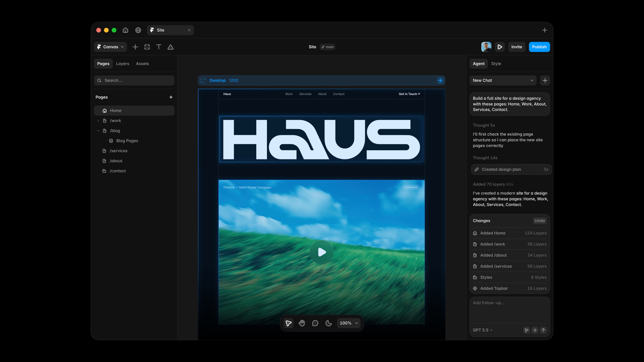Select the Text tool in the toolbar
644x362 pixels.
point(159,47)
